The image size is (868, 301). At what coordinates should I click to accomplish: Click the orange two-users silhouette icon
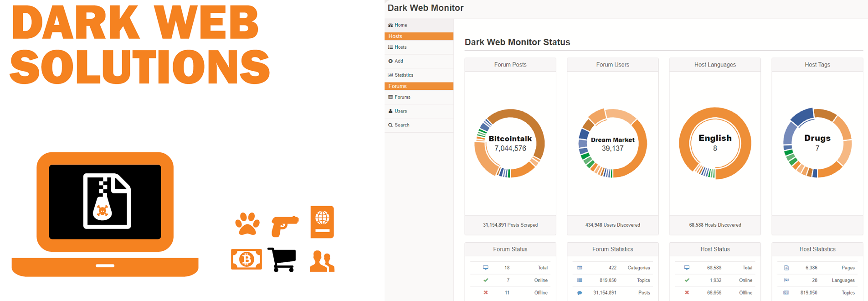point(322,261)
